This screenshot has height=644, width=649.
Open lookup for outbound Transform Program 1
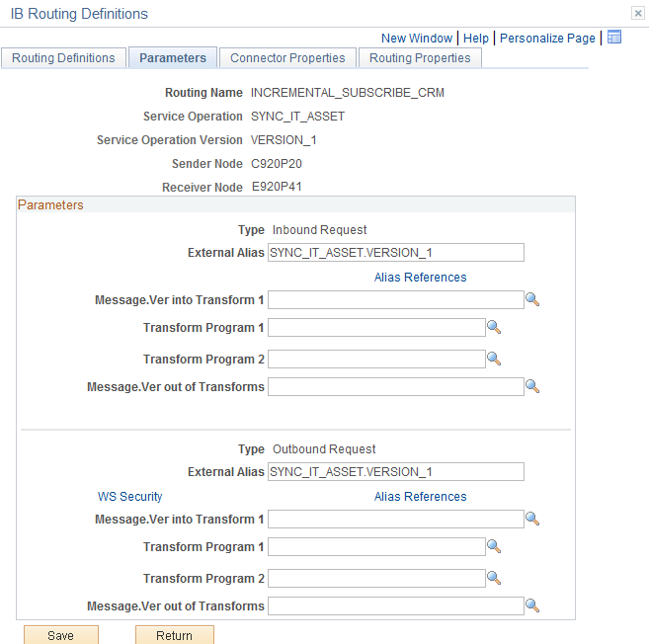pos(494,546)
